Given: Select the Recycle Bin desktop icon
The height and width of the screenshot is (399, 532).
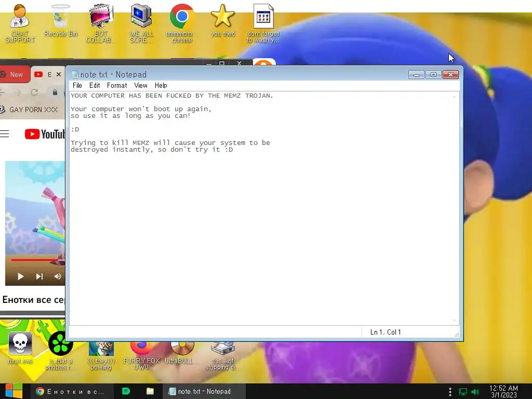Looking at the screenshot, I should point(60,21).
